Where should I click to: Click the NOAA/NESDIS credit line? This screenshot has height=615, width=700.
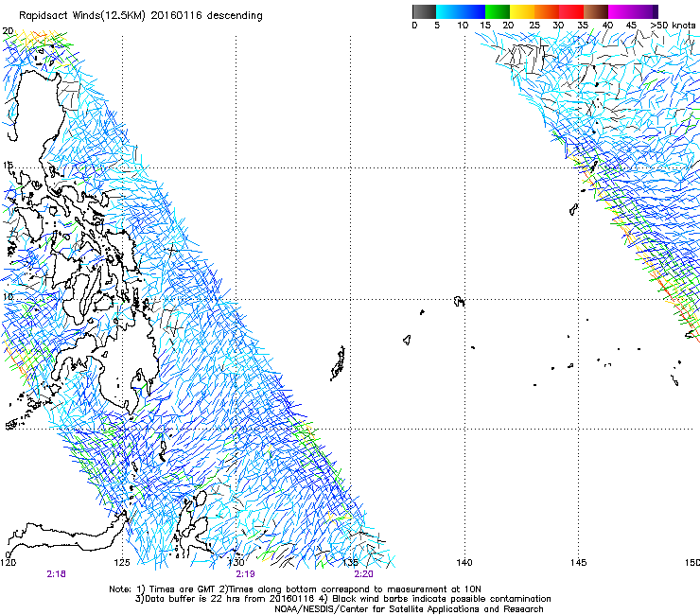(x=409, y=609)
